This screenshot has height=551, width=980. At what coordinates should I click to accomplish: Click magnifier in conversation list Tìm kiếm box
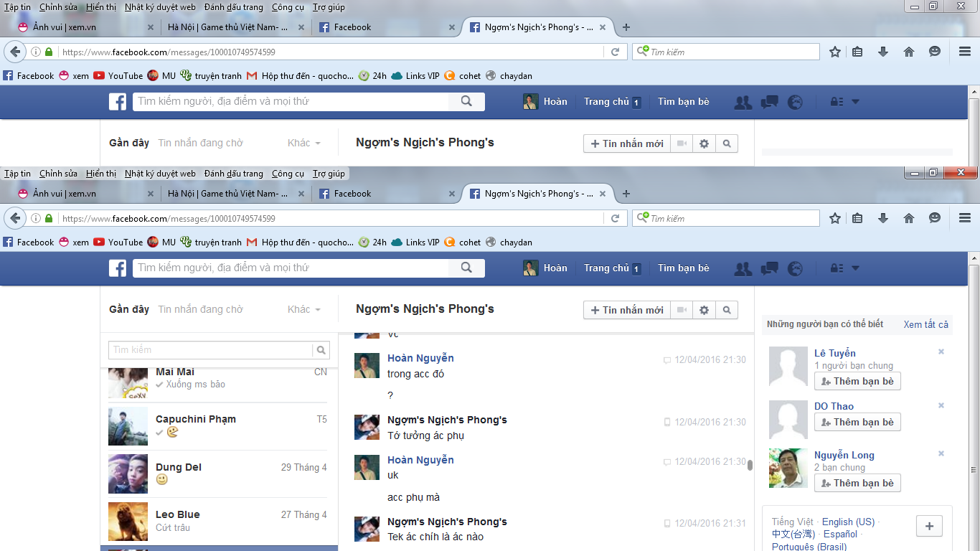click(321, 350)
